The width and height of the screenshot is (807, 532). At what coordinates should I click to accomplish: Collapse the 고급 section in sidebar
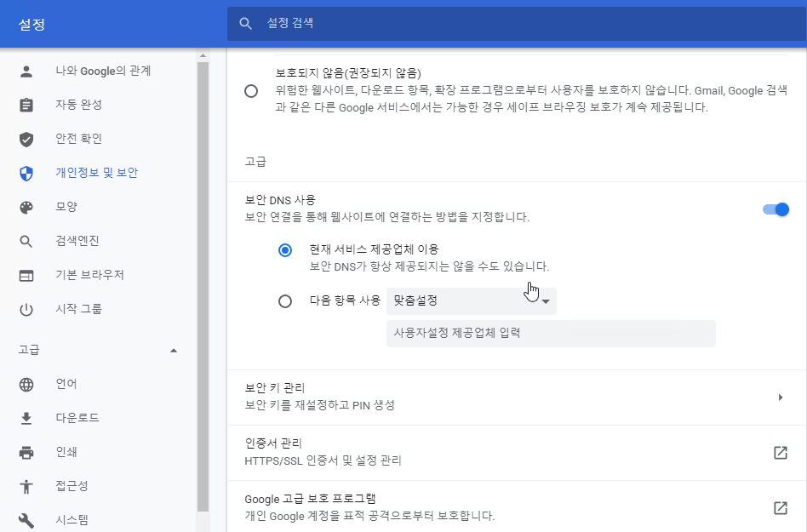[x=174, y=351]
